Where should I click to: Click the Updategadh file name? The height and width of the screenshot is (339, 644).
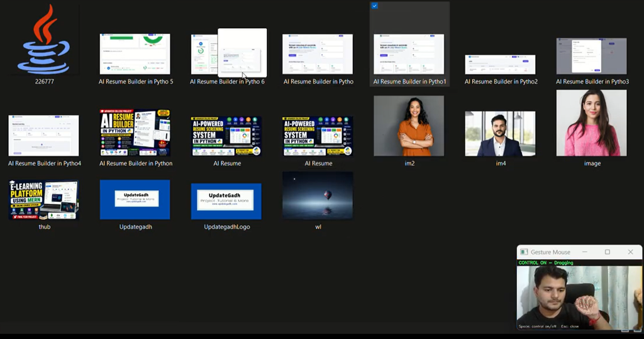pos(136,226)
